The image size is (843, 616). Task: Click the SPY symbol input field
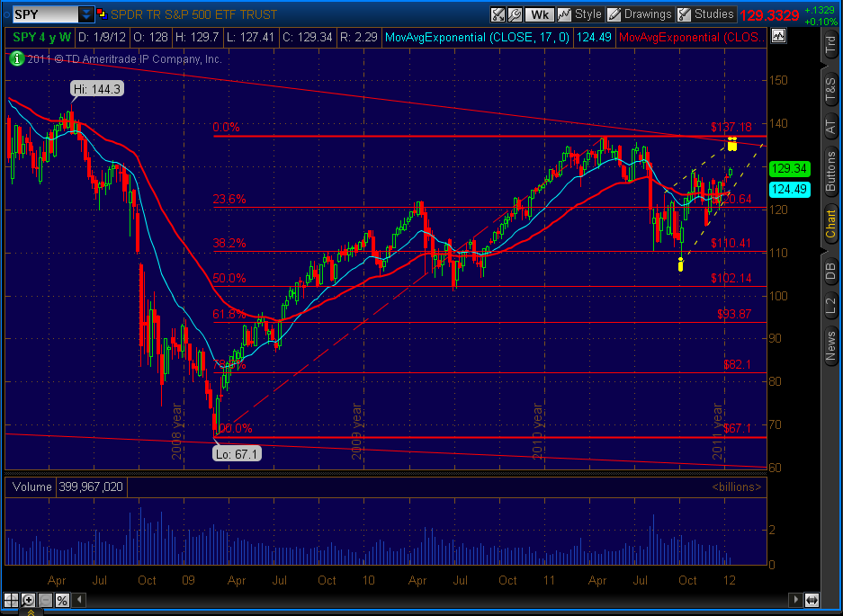click(x=45, y=14)
